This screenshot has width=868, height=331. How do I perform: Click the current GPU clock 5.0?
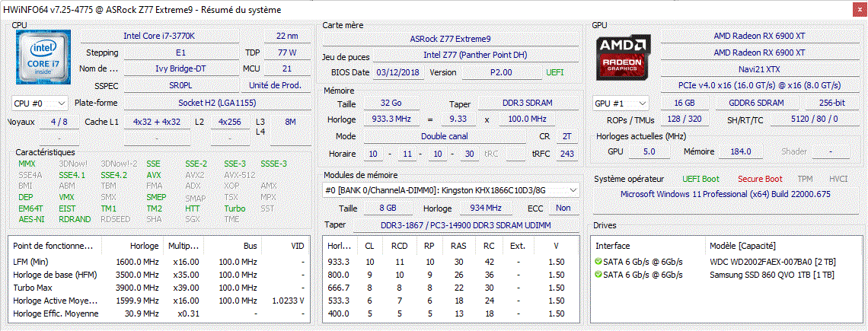click(649, 151)
